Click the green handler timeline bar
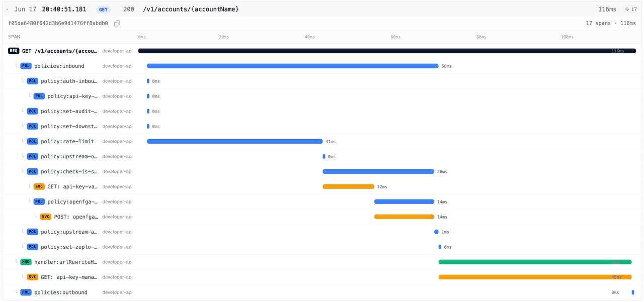 535,262
